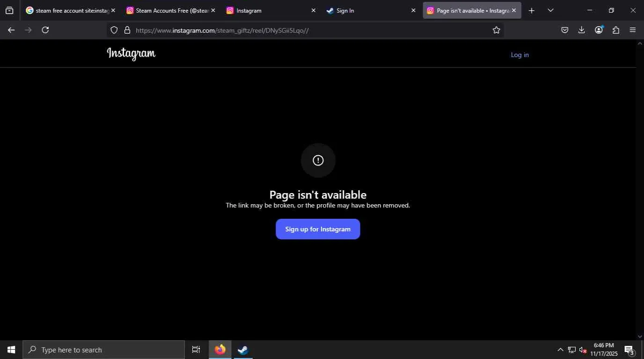Show hidden system tray icons
The image size is (644, 359).
coord(560,350)
